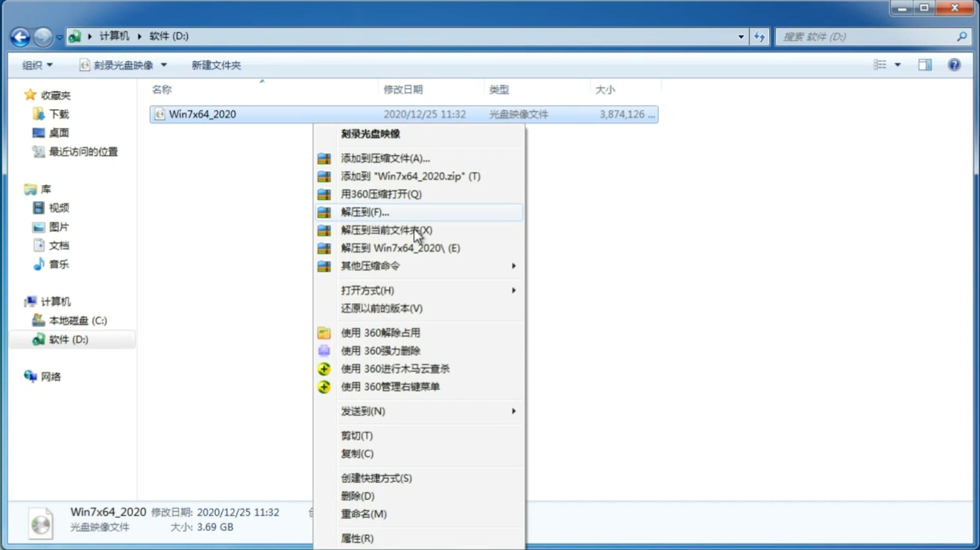
Task: Open 发送到 submenu arrow
Action: 513,411
